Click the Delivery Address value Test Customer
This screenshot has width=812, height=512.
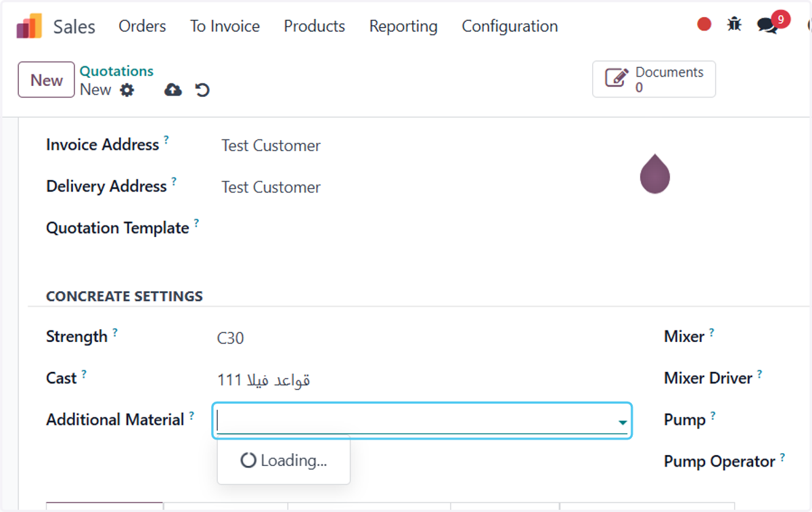[271, 187]
